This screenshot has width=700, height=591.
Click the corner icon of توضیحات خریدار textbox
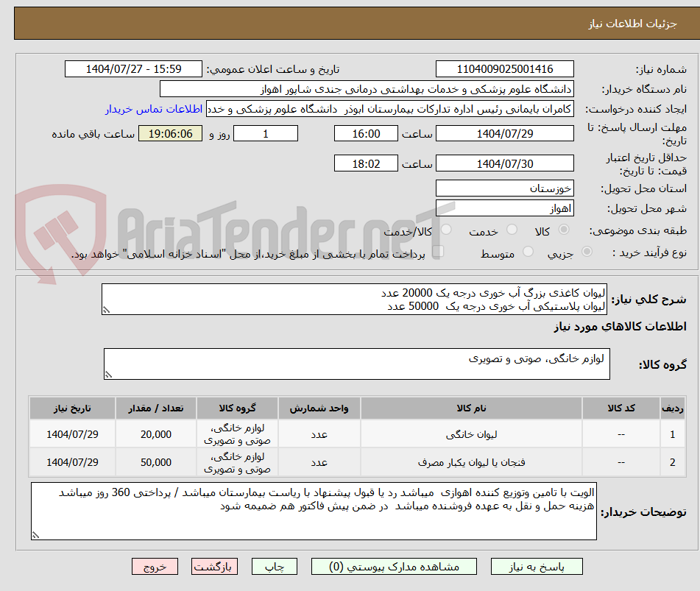click(34, 534)
